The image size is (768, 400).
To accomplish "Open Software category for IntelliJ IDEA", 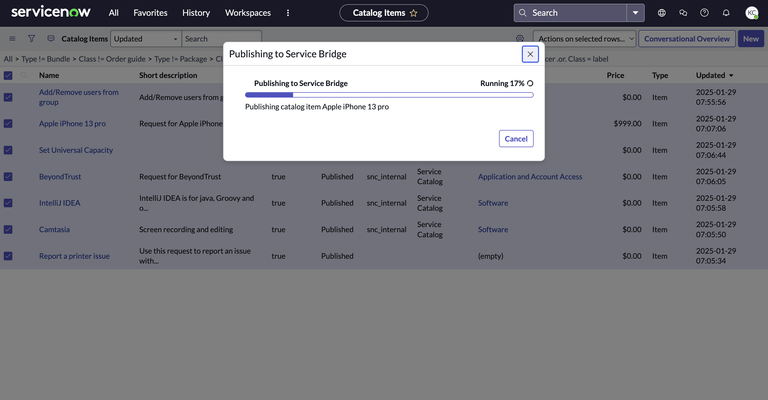I will (493, 203).
